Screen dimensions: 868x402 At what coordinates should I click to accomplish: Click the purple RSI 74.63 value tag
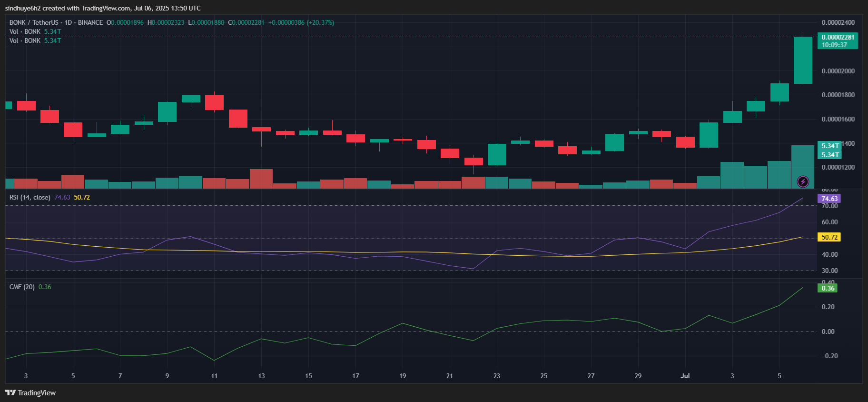(829, 199)
